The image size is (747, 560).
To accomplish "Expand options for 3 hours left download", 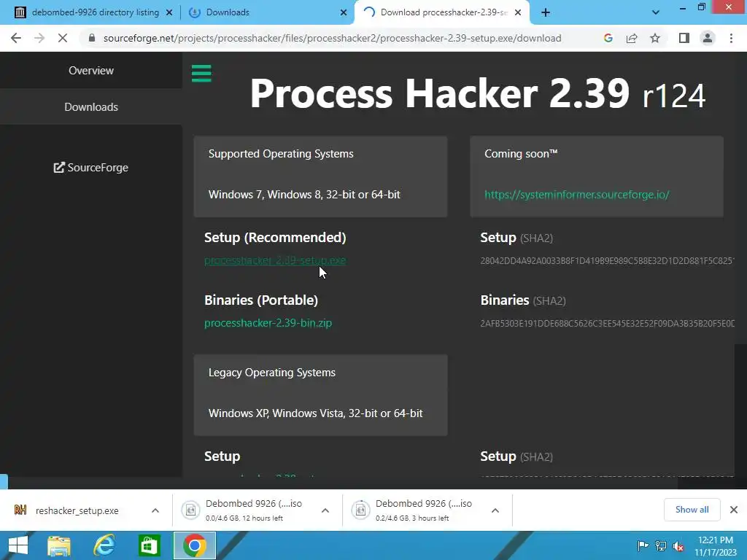I will point(495,510).
